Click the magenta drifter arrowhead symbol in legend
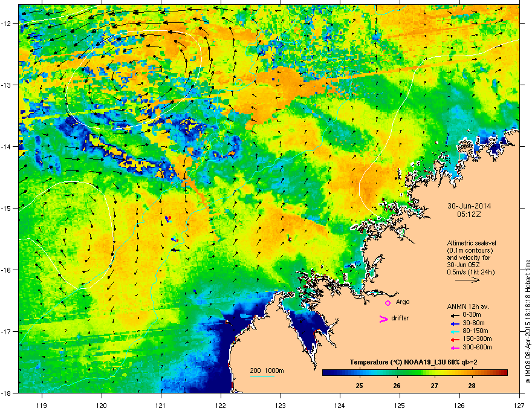 [x=383, y=319]
